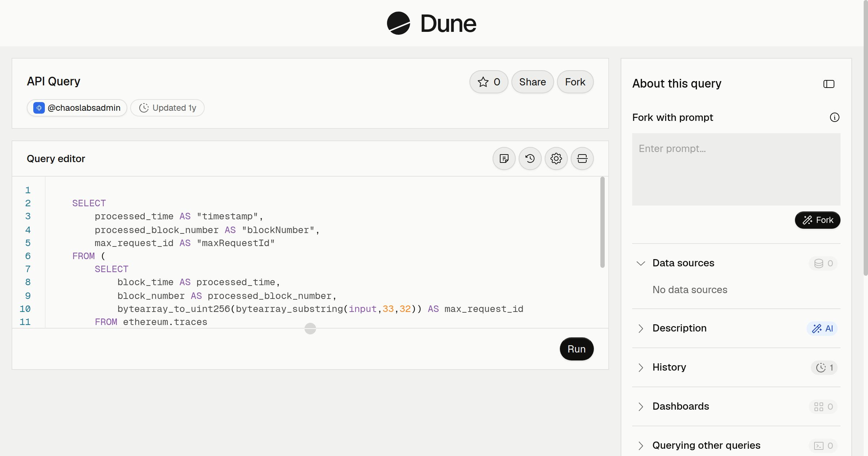Click the 'Query editor' heading
Image resolution: width=868 pixels, height=456 pixels.
click(x=56, y=159)
